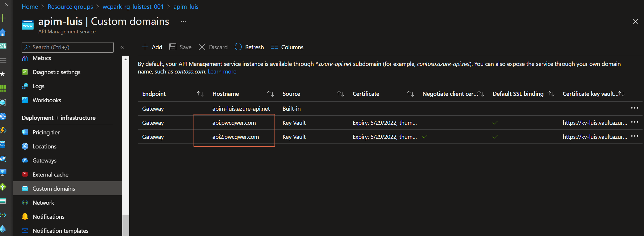Close the Custom domains blade
This screenshot has width=644, height=236.
[x=636, y=21]
